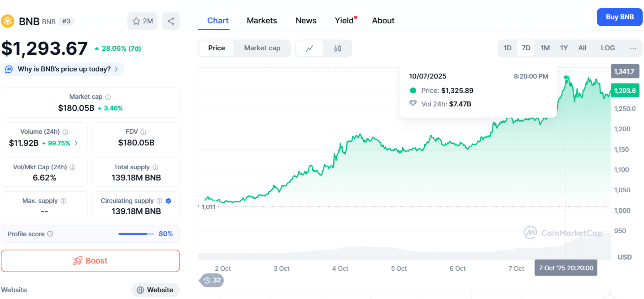Click the 1,341.7 high price label
Viewport: 644px width, 299px height.
point(624,71)
